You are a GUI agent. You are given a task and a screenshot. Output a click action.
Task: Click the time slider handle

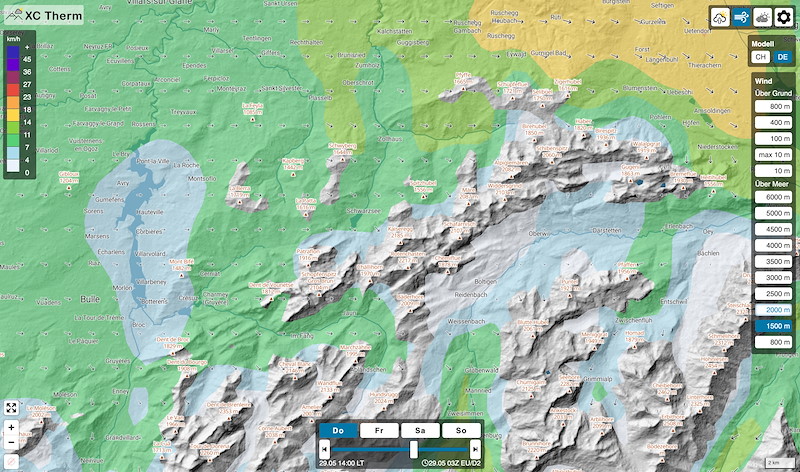(414, 449)
